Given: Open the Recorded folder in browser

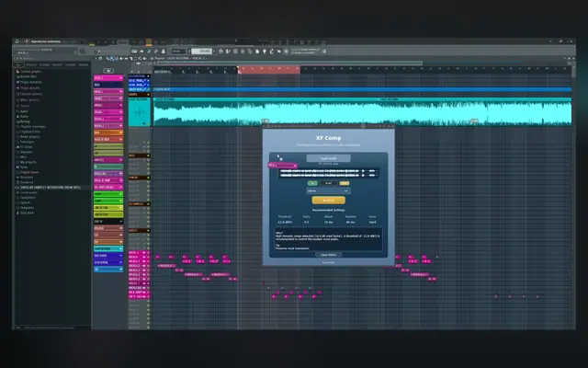Looking at the screenshot, I should (x=25, y=178).
